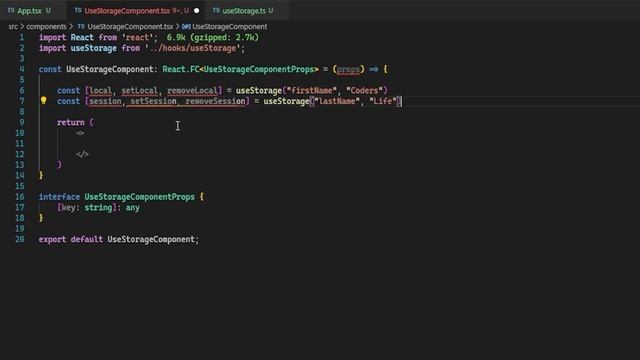Click line number 1 in the gutter
This screenshot has height=360, width=640.
pyautogui.click(x=21, y=38)
